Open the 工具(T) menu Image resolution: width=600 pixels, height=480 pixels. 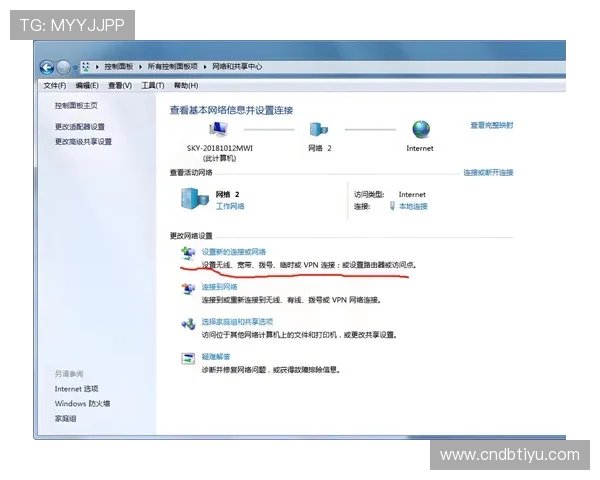[x=153, y=85]
